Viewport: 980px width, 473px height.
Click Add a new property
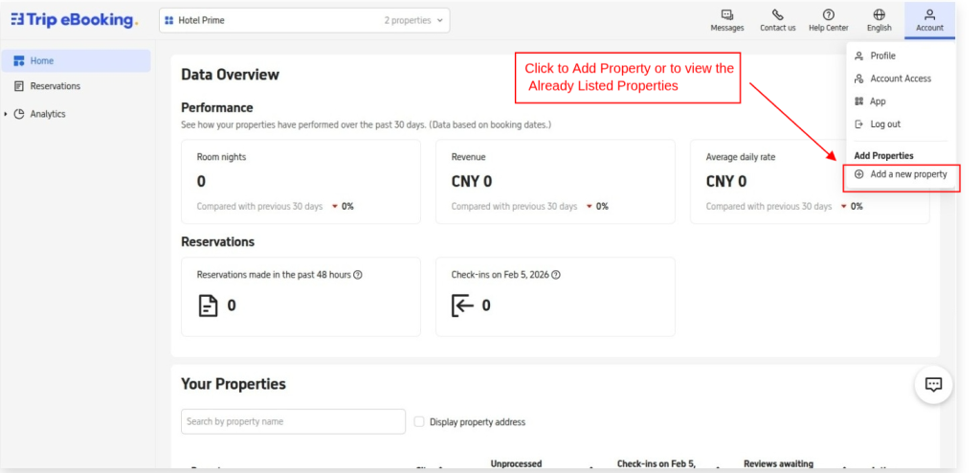click(907, 174)
